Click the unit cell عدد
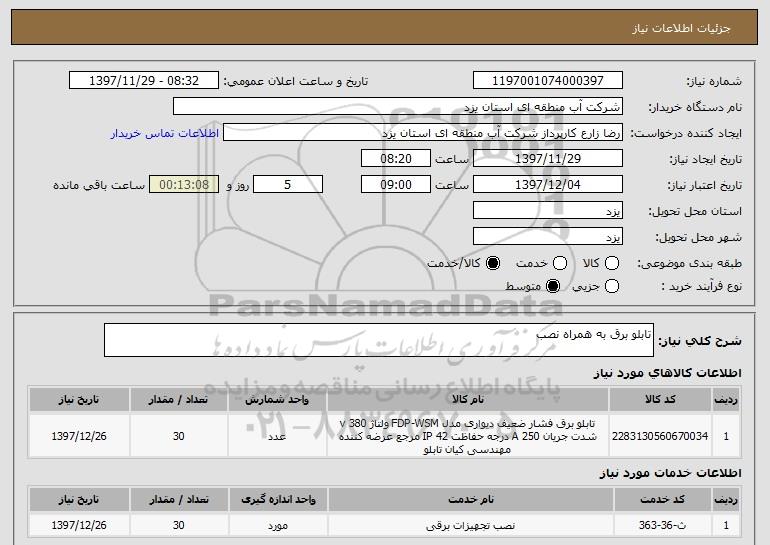This screenshot has width=770, height=545. [277, 436]
